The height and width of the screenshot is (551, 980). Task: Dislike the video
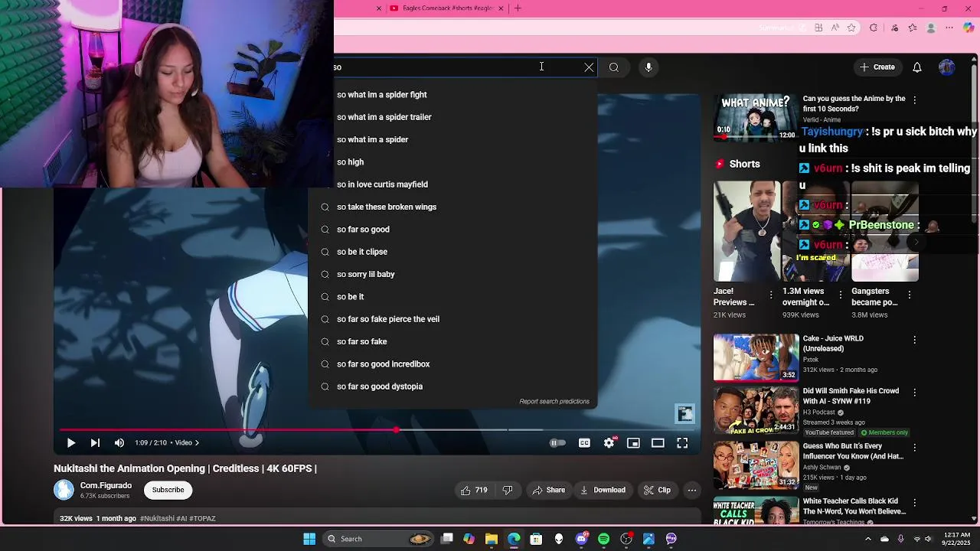tap(507, 490)
